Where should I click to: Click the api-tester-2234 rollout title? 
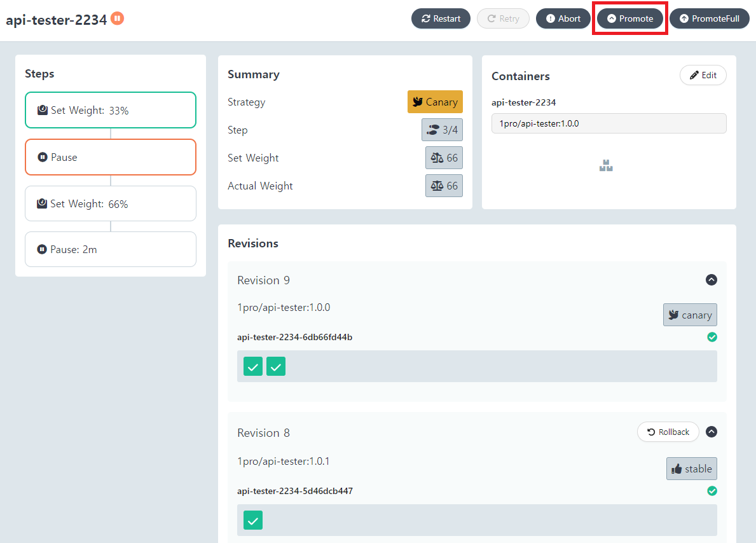tap(56, 20)
